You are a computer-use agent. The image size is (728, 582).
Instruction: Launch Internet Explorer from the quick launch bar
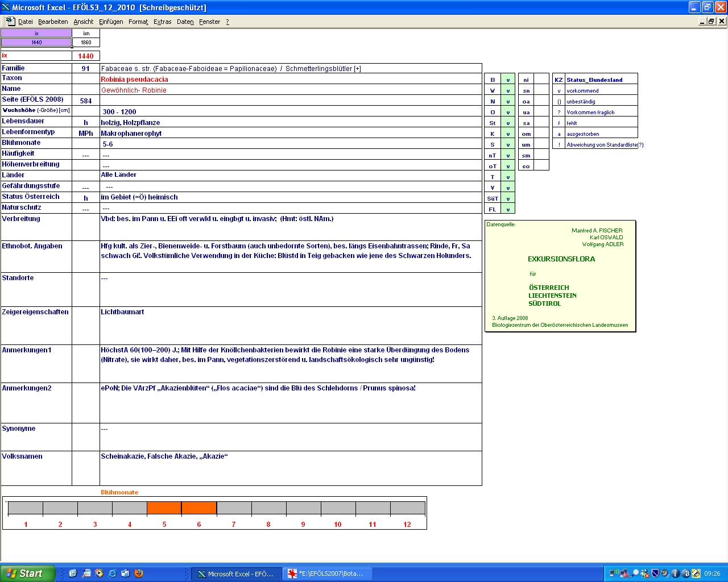tap(112, 573)
